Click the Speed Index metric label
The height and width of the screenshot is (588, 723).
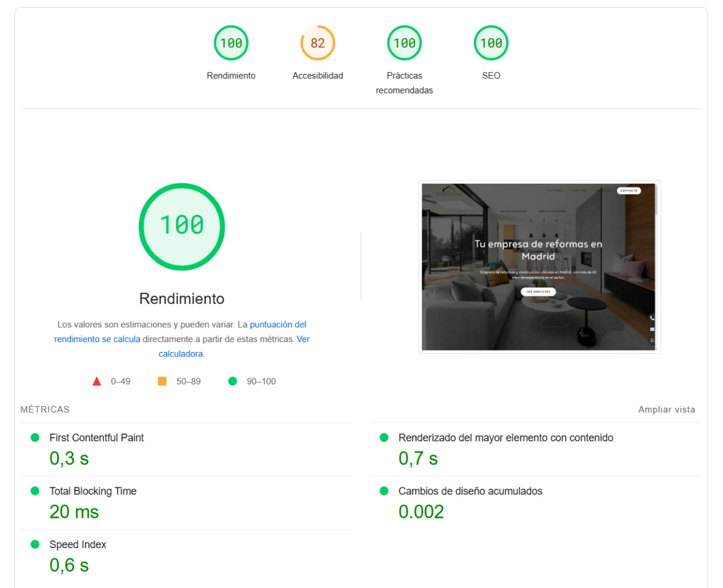pos(78,545)
